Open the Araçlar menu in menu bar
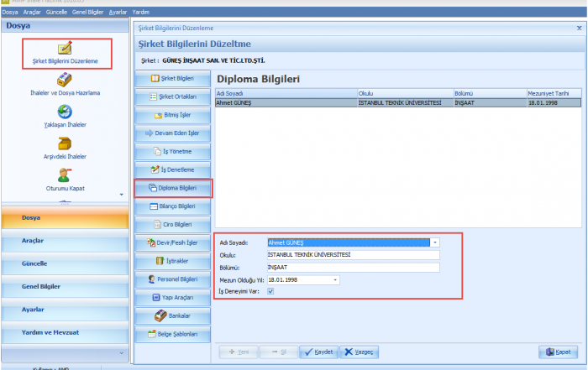Viewport: 588px width, 370px height. (x=32, y=13)
